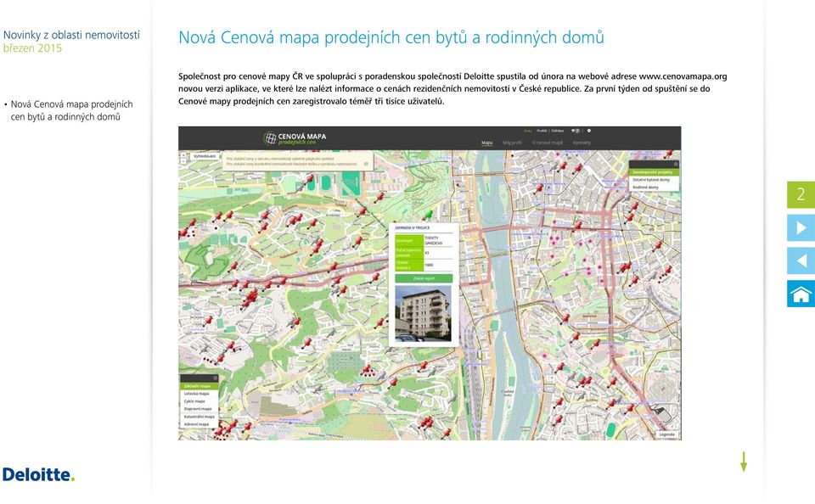Viewport: 815px width, 504px height.
Task: Open the Legenda button on map
Action: (667, 434)
